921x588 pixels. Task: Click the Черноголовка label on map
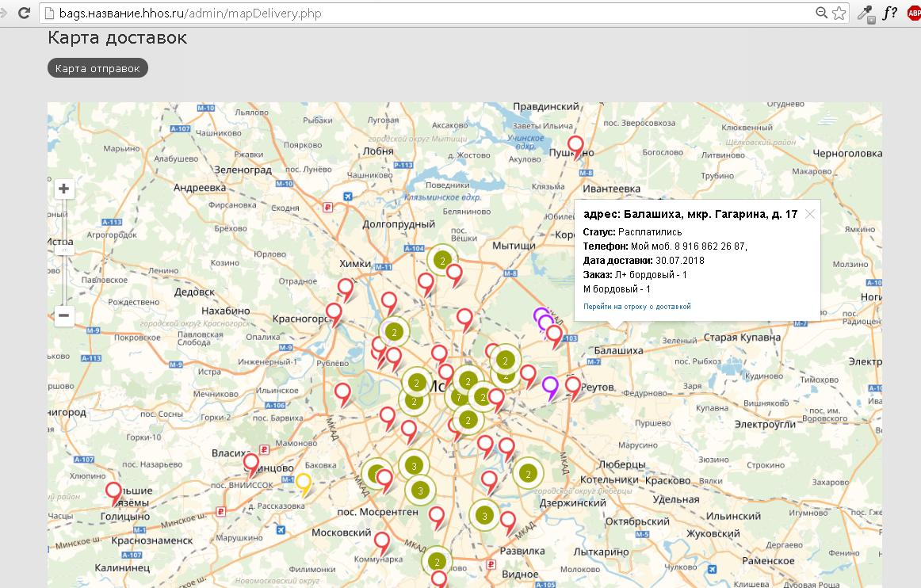847,153
